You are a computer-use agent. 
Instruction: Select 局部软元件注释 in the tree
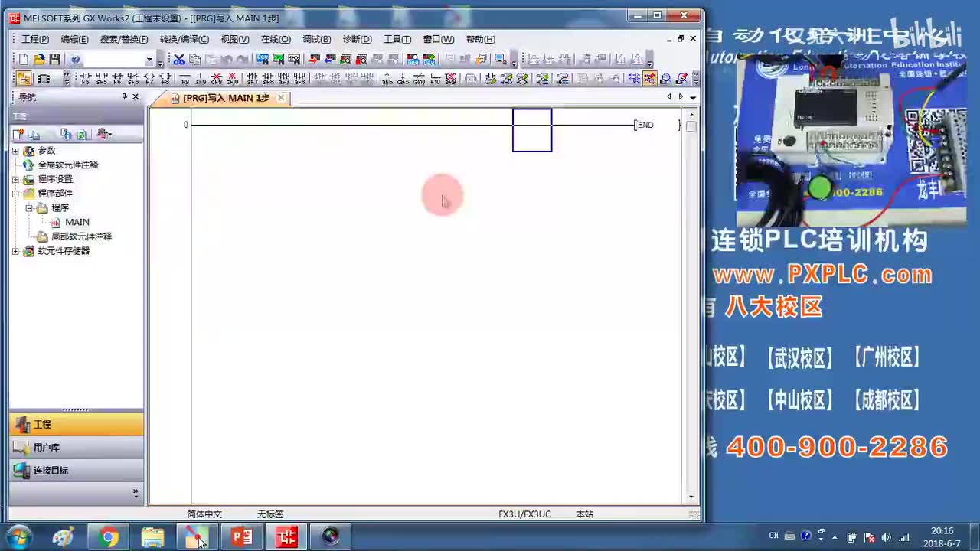81,236
